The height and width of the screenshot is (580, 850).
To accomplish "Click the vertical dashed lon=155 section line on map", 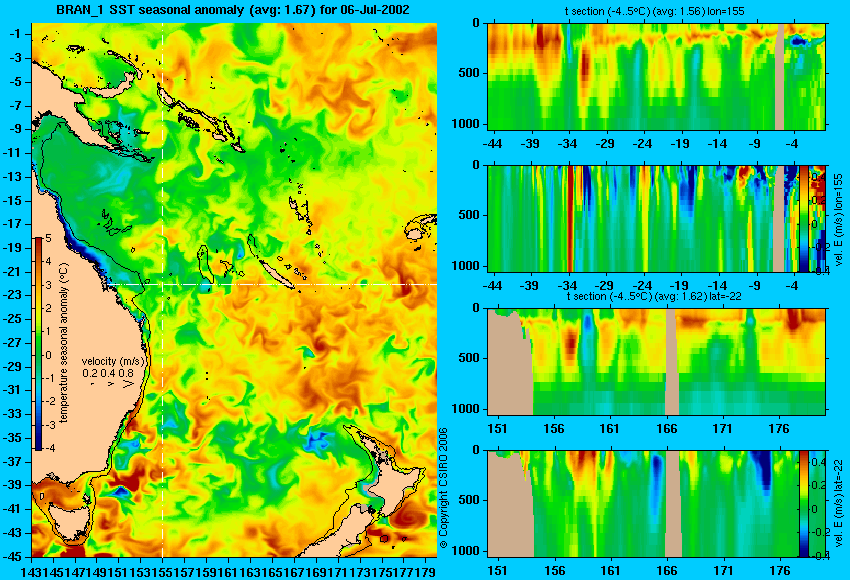I will click(163, 290).
